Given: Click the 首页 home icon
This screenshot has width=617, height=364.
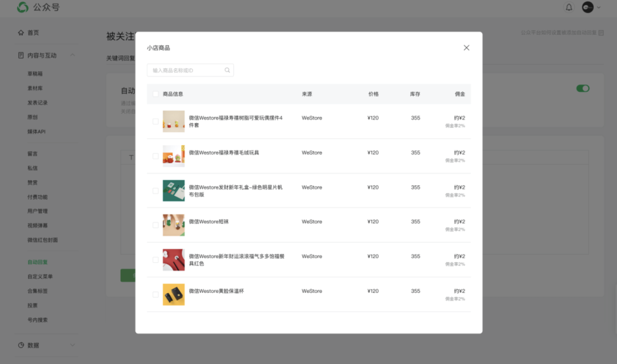Looking at the screenshot, I should [x=21, y=33].
